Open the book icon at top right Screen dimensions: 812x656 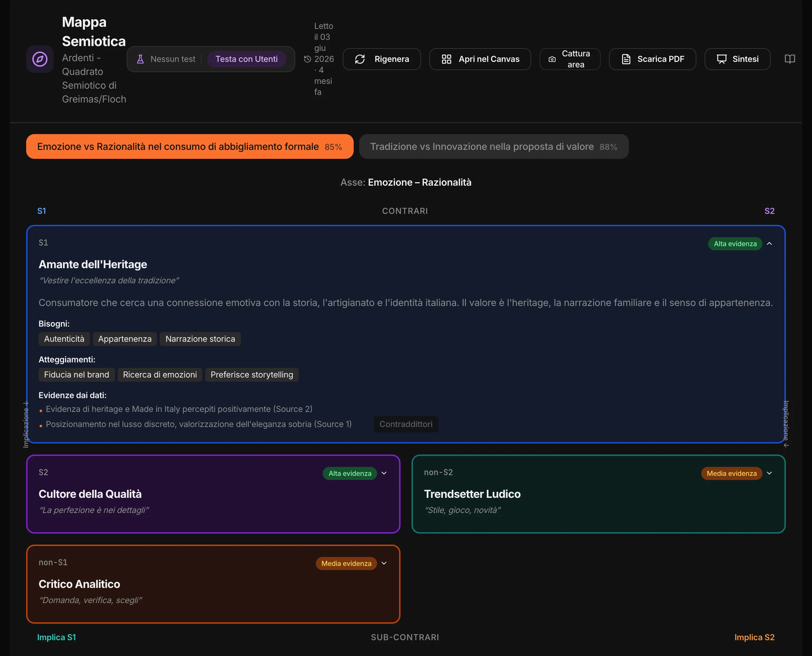(x=790, y=59)
